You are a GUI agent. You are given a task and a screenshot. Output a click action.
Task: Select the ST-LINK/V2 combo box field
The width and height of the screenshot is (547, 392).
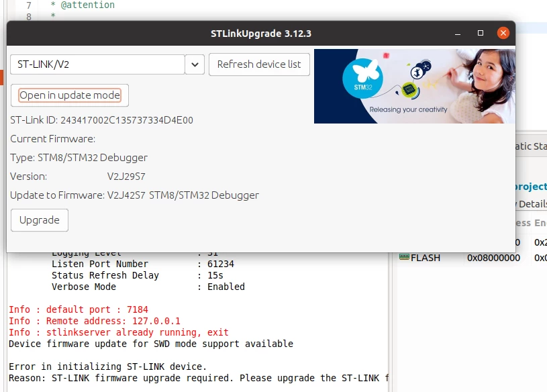click(98, 64)
